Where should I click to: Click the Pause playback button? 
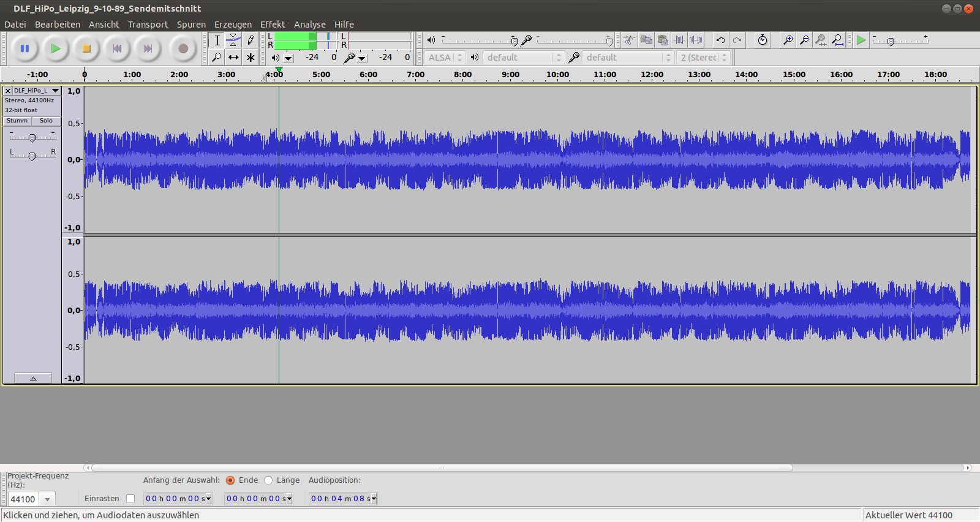tap(24, 48)
